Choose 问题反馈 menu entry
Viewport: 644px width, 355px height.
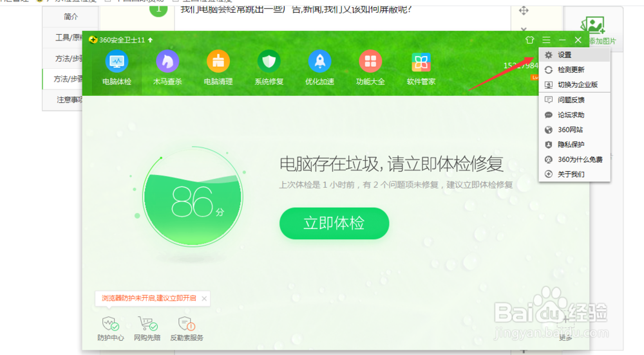click(x=574, y=100)
